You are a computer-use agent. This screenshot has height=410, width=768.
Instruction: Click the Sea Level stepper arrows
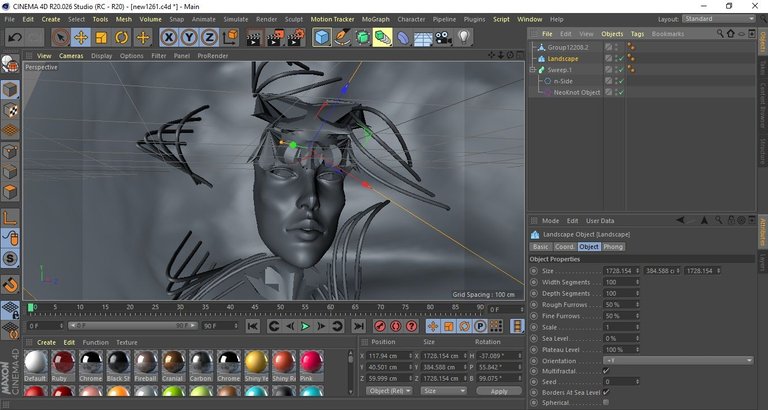637,338
